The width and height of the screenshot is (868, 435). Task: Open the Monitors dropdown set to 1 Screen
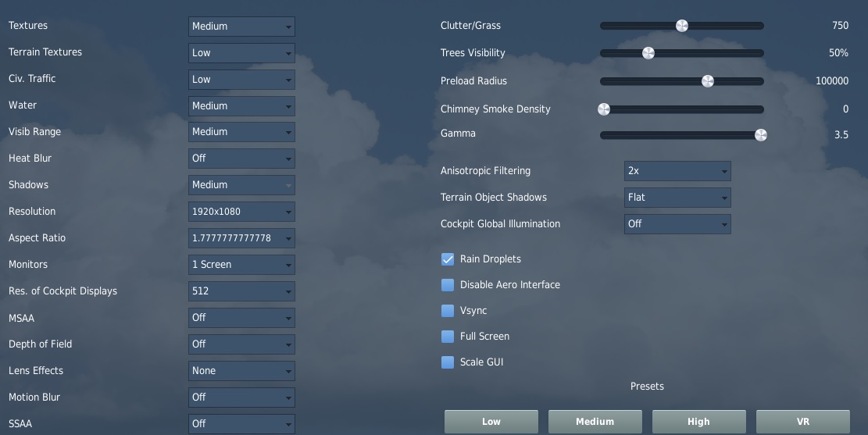click(x=241, y=265)
